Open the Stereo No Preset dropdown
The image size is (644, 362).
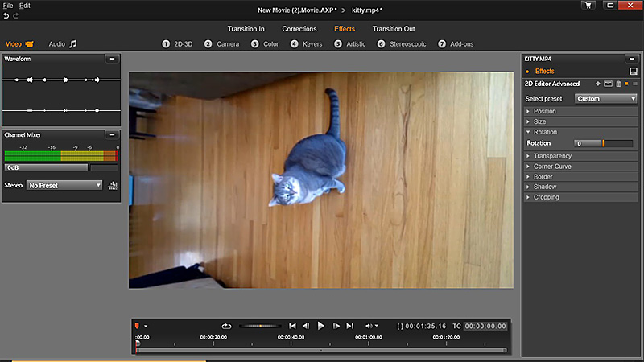click(64, 185)
